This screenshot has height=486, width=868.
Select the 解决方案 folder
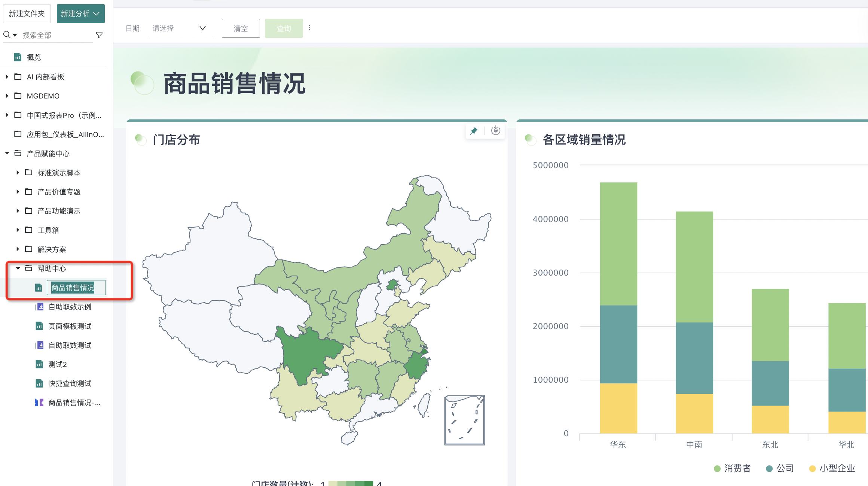(52, 249)
